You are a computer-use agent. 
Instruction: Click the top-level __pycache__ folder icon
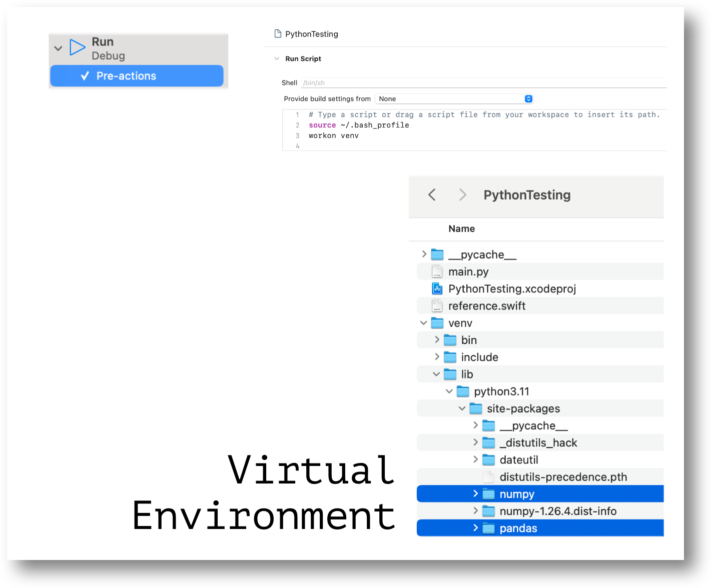pos(437,254)
